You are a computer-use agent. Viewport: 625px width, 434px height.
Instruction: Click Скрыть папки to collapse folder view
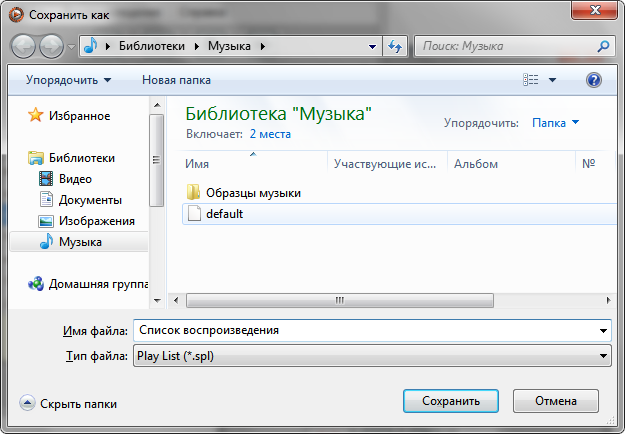point(68,404)
